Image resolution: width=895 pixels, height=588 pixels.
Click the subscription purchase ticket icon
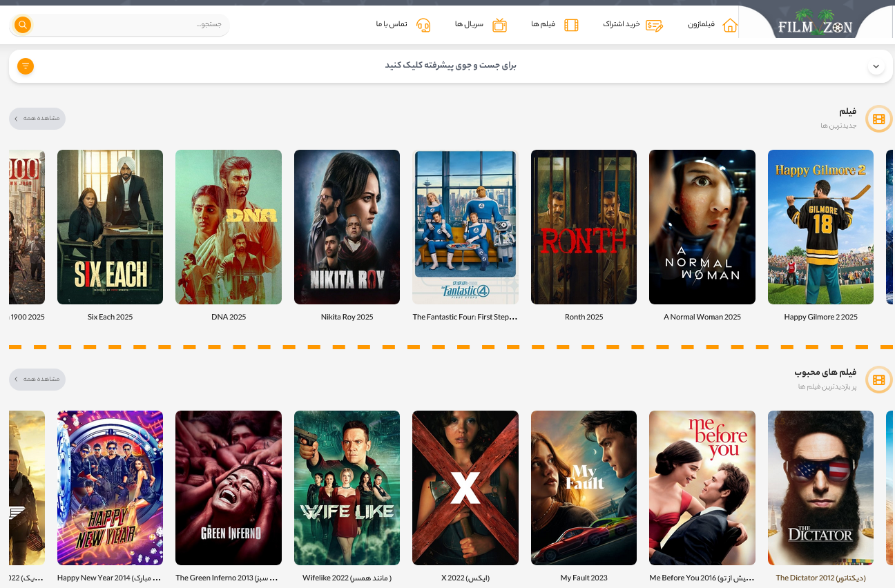[x=654, y=26]
